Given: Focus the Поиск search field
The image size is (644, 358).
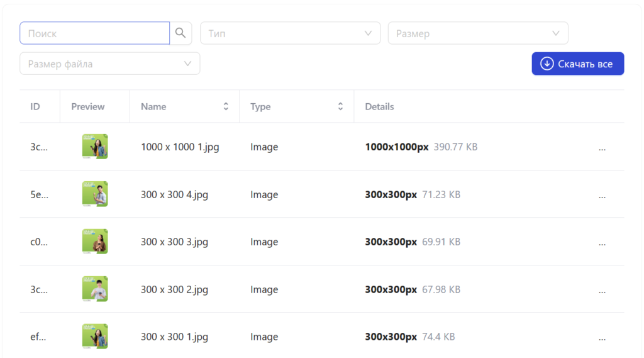Looking at the screenshot, I should click(x=95, y=33).
